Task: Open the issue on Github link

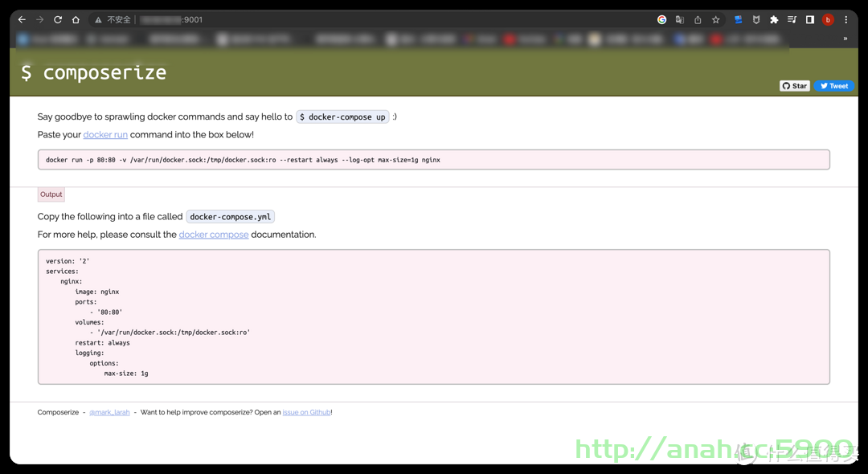Action: (306, 412)
